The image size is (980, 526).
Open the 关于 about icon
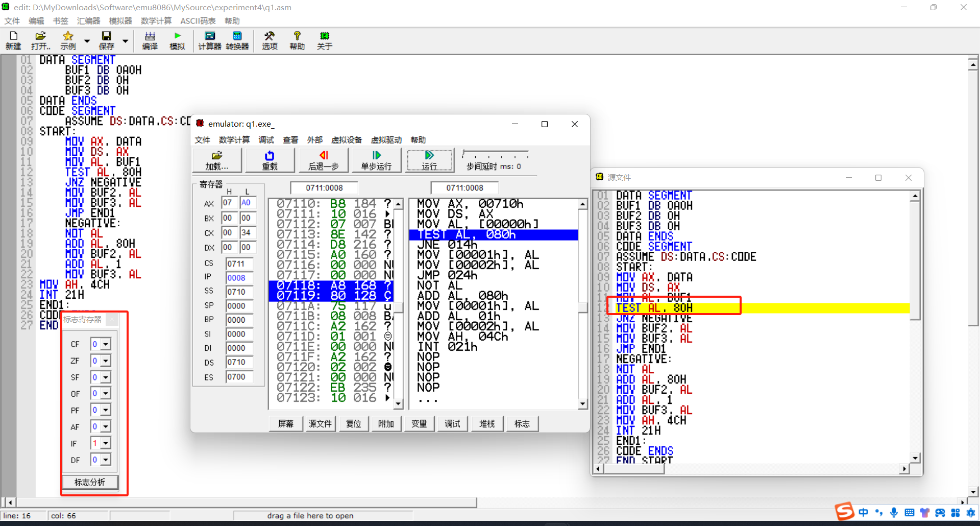pyautogui.click(x=325, y=40)
